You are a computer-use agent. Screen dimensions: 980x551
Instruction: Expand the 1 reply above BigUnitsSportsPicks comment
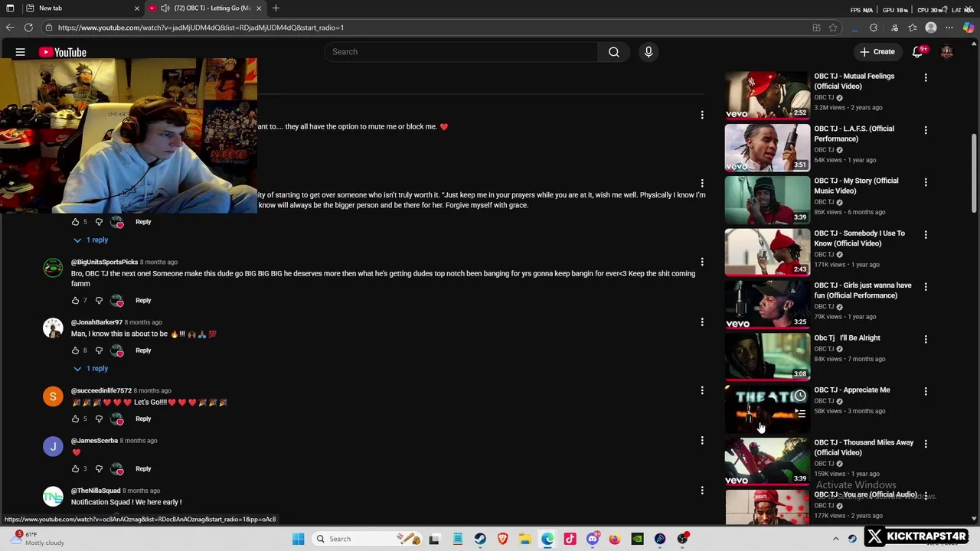click(x=91, y=240)
